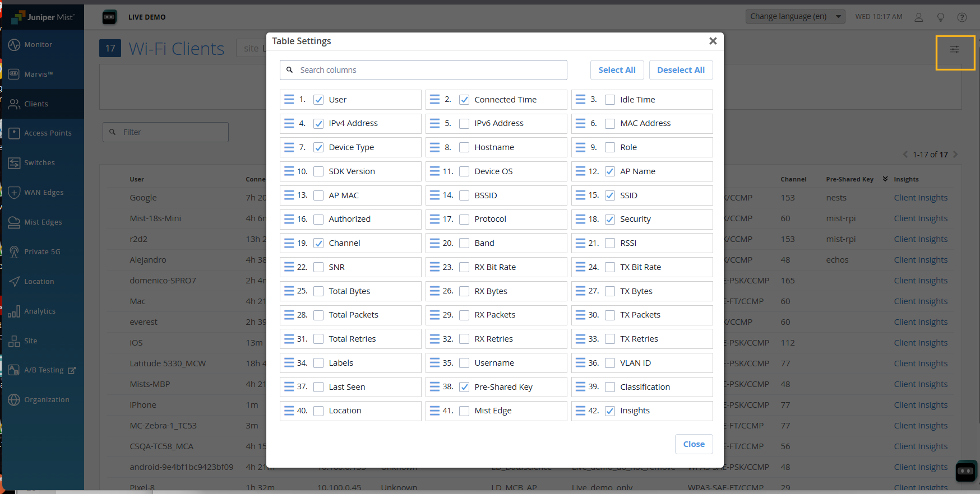
Task: Click the Marvis chatbot icon in header
Action: [x=109, y=17]
